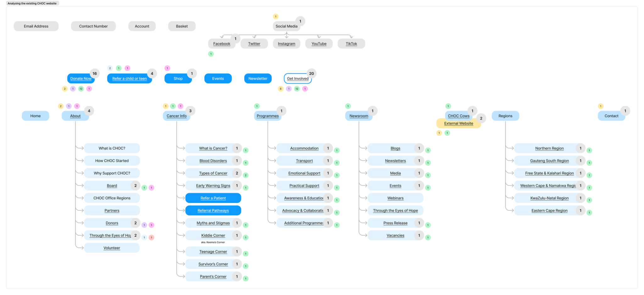Select the Email Address node
This screenshot has height=295, width=644.
[x=36, y=26]
